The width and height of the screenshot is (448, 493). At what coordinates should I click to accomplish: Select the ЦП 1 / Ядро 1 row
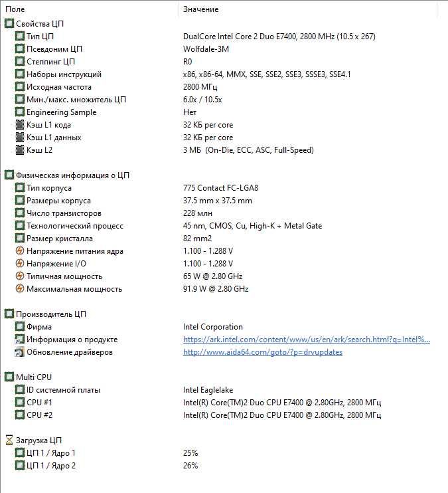(51, 452)
